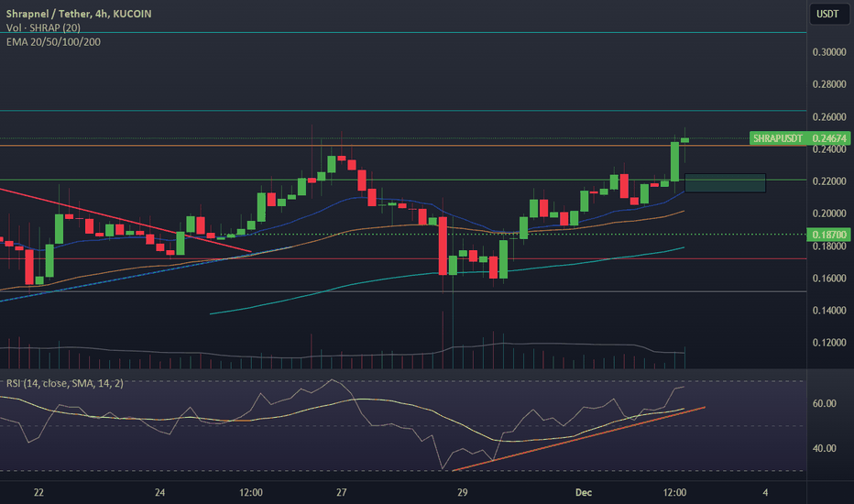Click the 0.22000 price axis label
This screenshot has height=504, width=854.
click(x=829, y=181)
